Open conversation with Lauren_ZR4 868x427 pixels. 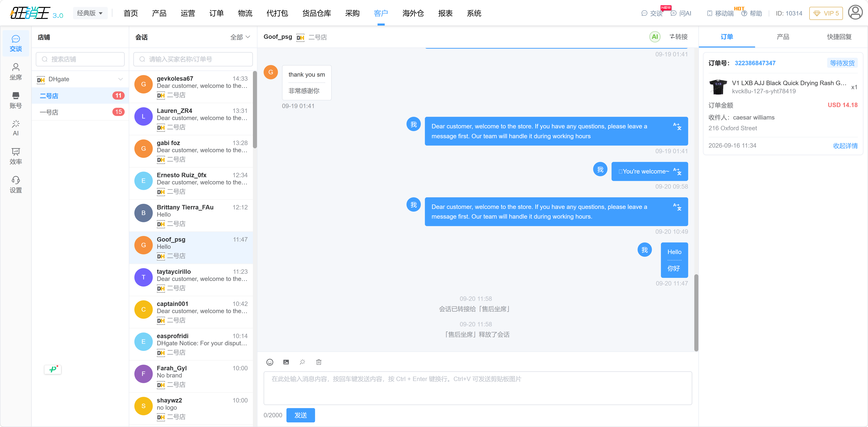tap(191, 119)
